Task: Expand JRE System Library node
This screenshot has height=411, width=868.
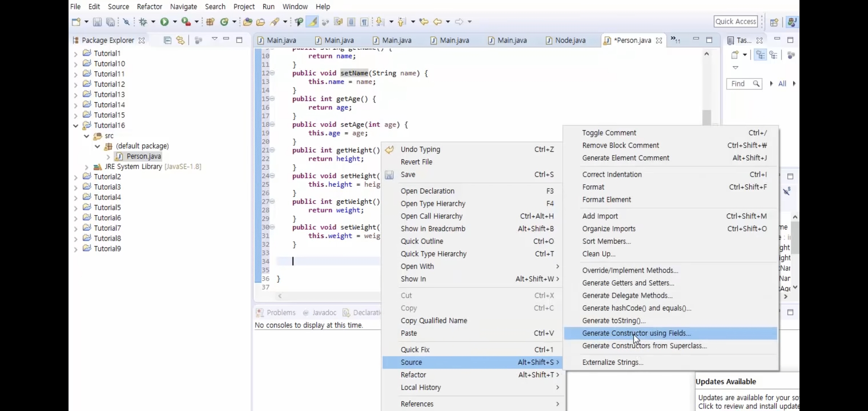Action: (x=87, y=167)
